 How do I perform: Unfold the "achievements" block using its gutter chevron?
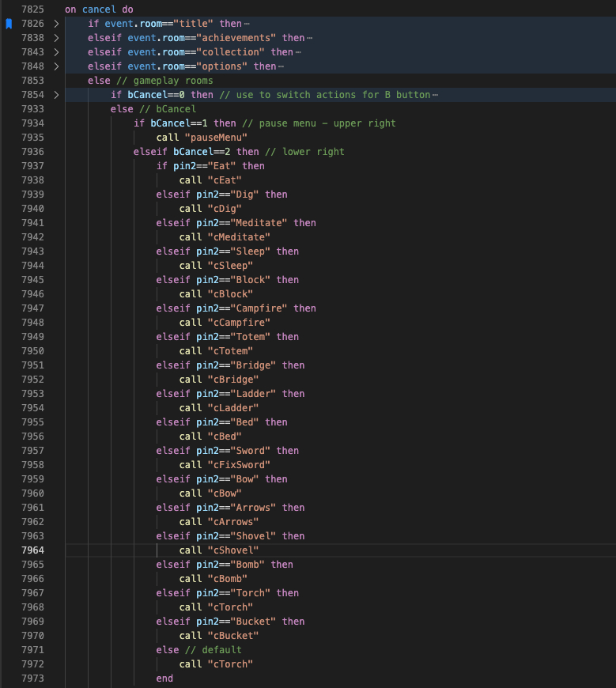tap(56, 38)
